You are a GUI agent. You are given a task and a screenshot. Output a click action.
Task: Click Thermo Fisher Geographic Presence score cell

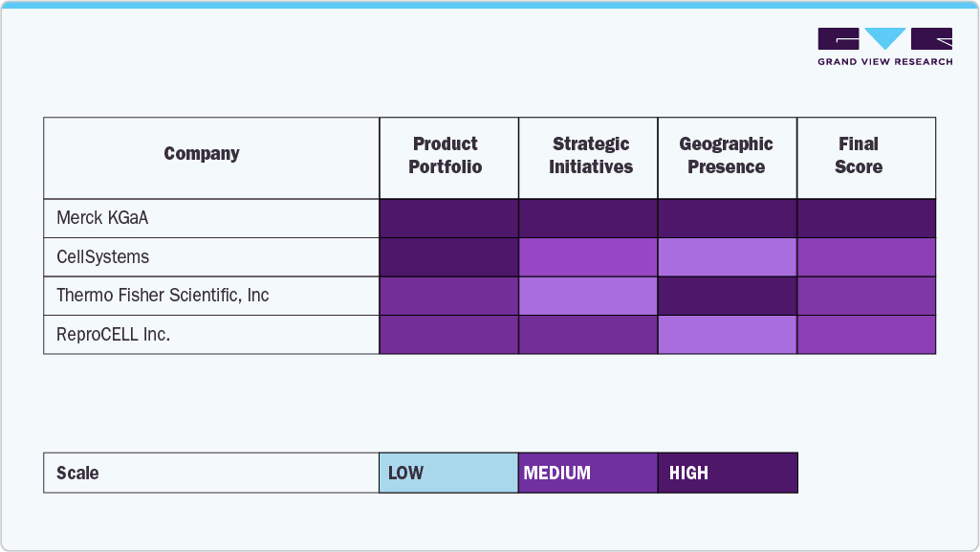pyautogui.click(x=728, y=296)
